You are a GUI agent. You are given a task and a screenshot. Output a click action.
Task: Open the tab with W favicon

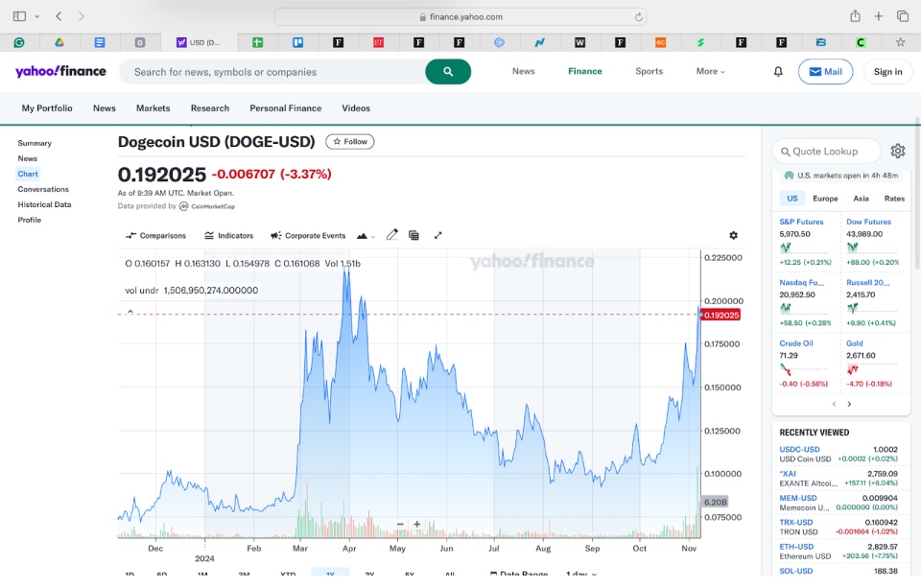point(579,42)
